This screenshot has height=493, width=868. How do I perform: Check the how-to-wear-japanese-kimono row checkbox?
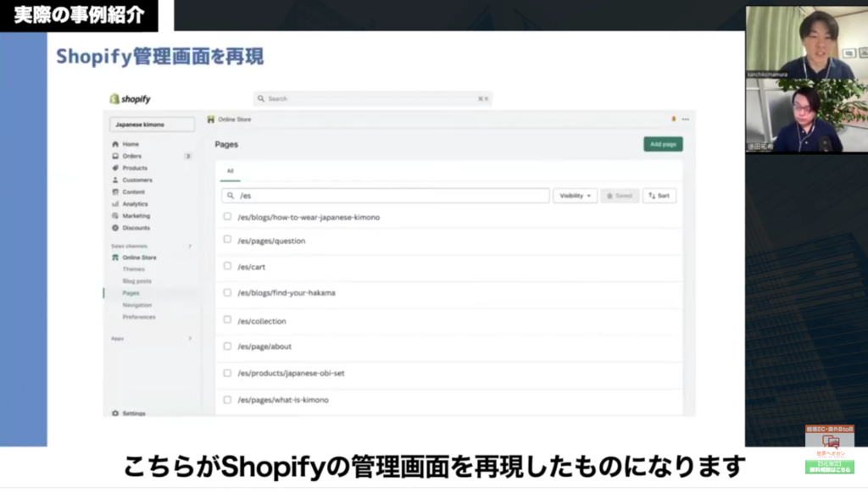[x=227, y=216]
